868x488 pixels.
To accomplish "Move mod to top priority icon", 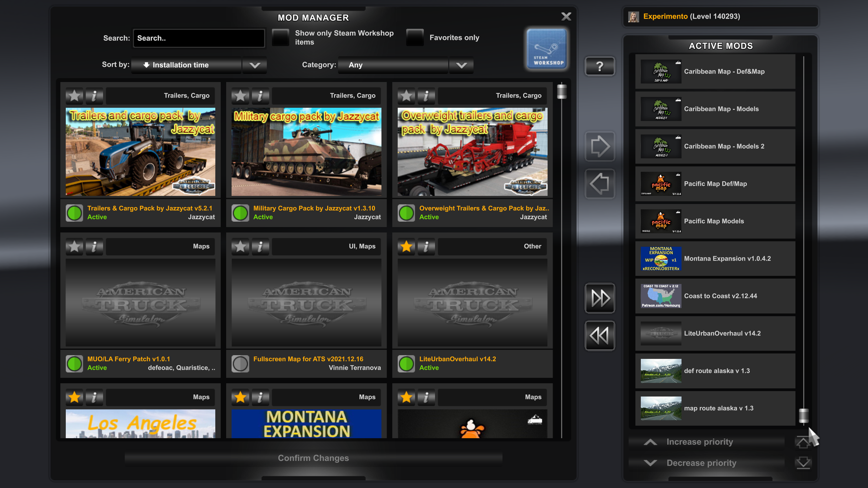I will point(803,442).
